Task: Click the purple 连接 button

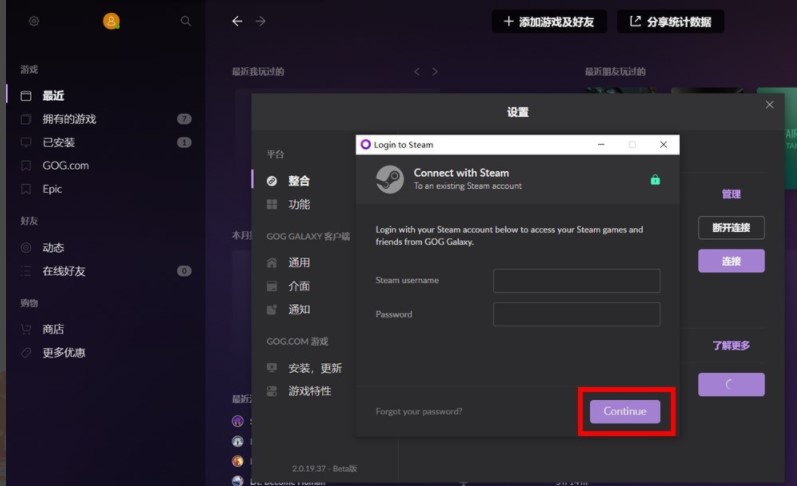Action: [x=731, y=261]
